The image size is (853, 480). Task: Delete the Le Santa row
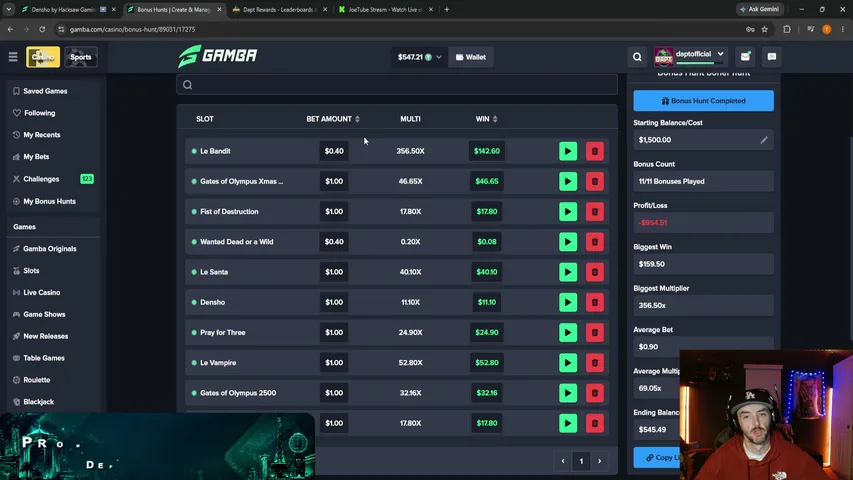pyautogui.click(x=595, y=272)
